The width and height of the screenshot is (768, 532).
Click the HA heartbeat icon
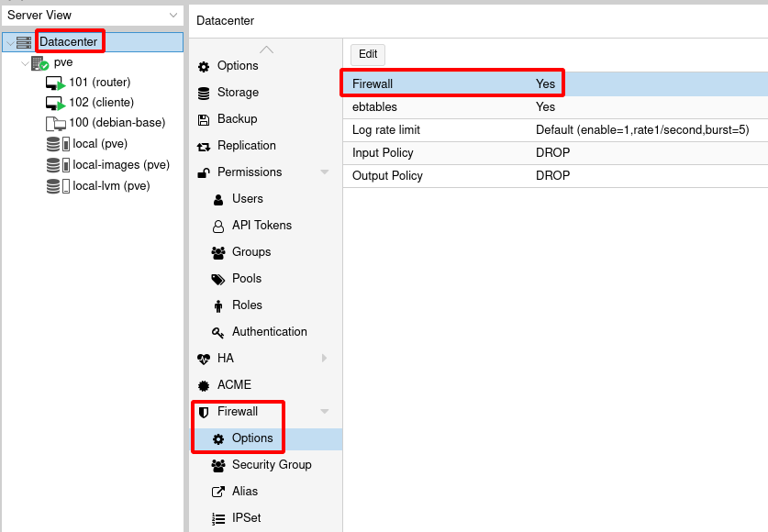204,359
